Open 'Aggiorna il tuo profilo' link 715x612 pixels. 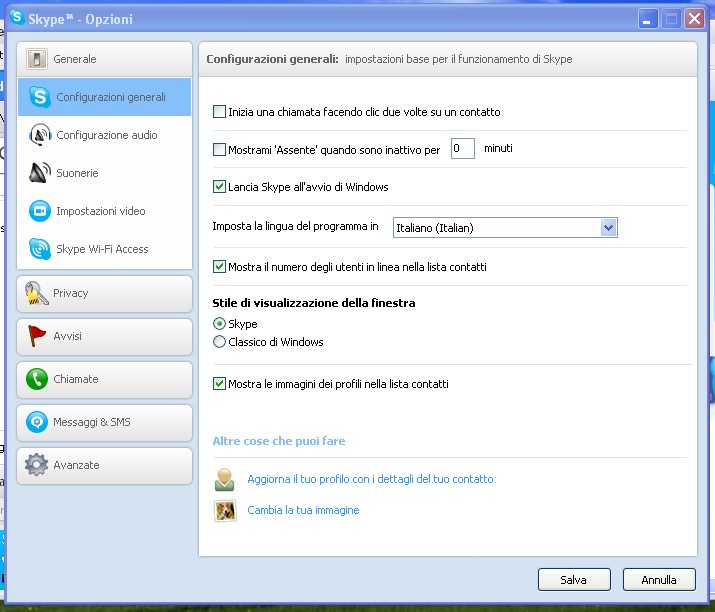pyautogui.click(x=370, y=480)
